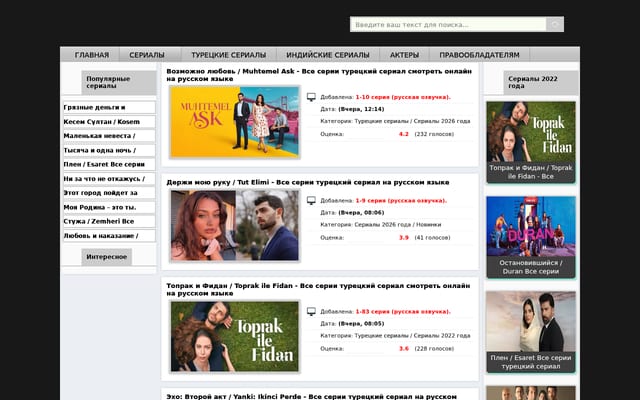640x400 pixels.
Task: Open Остановившийся / Duran Все серии caption
Action: [531, 267]
